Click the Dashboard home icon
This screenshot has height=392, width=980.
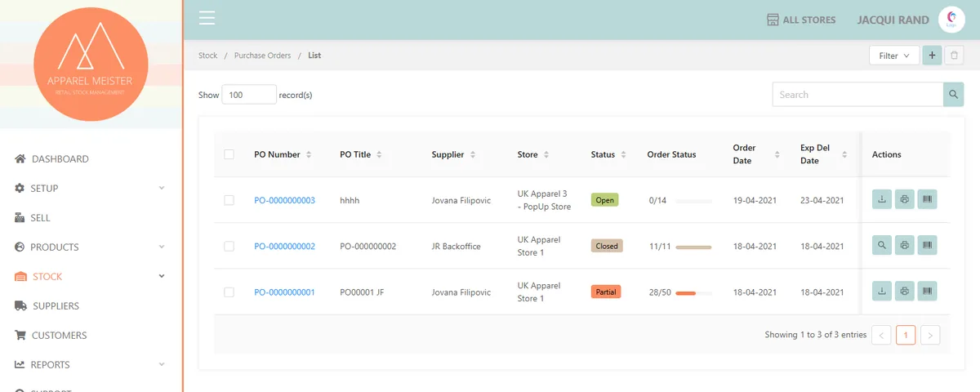20,158
